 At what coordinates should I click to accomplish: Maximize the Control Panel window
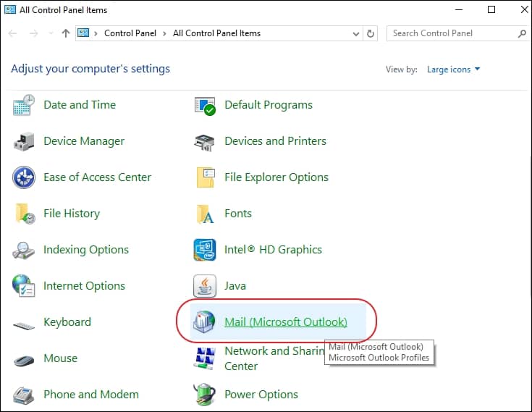[x=491, y=9]
